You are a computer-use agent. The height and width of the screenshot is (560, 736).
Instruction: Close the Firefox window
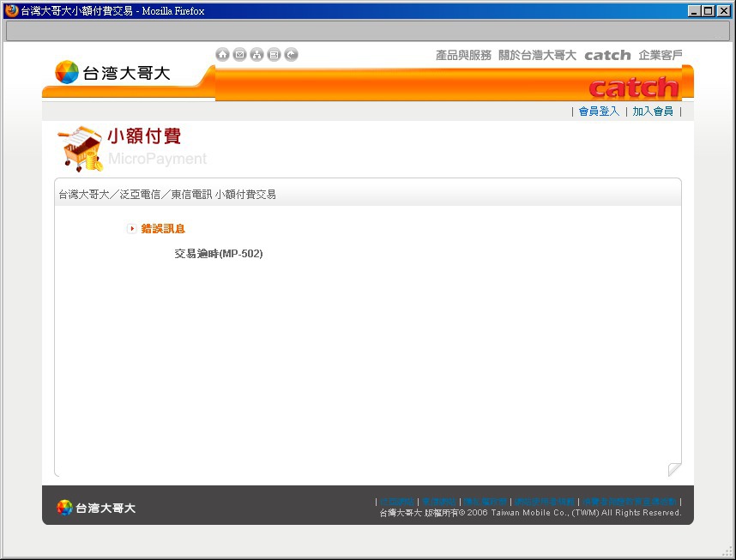click(x=724, y=11)
